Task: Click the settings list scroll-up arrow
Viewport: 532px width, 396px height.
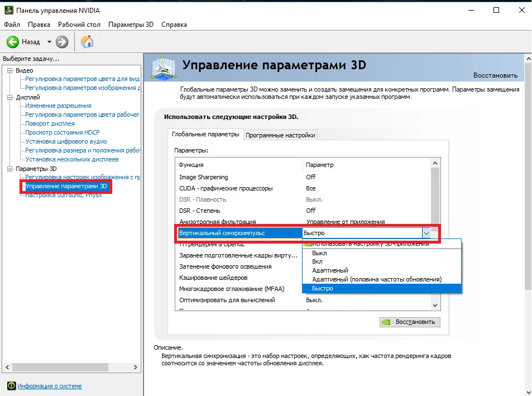Action: [435, 163]
